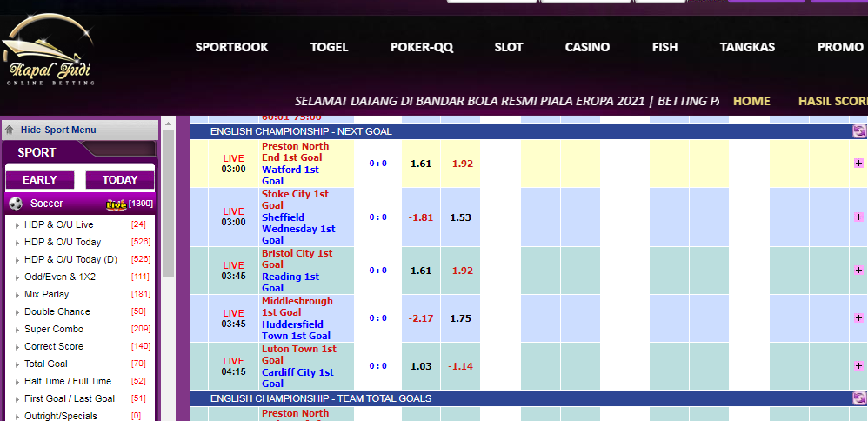The height and width of the screenshot is (421, 868).
Task: Go to the HOME link
Action: (x=751, y=101)
